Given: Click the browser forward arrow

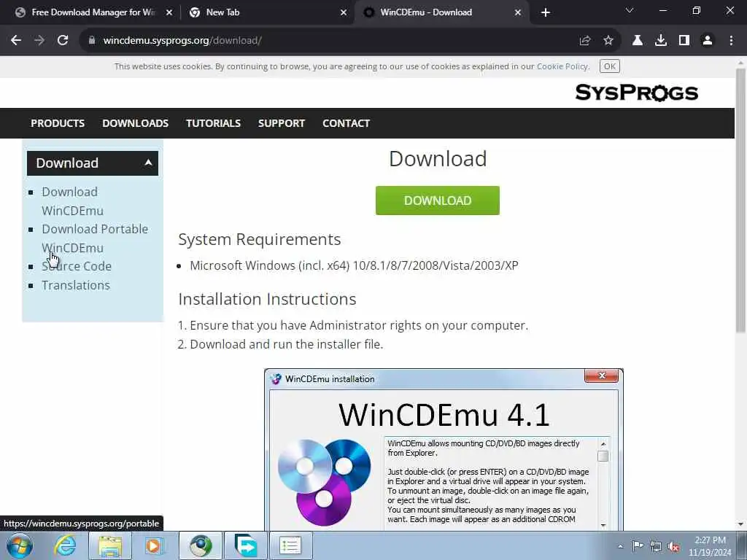Looking at the screenshot, I should coord(39,41).
